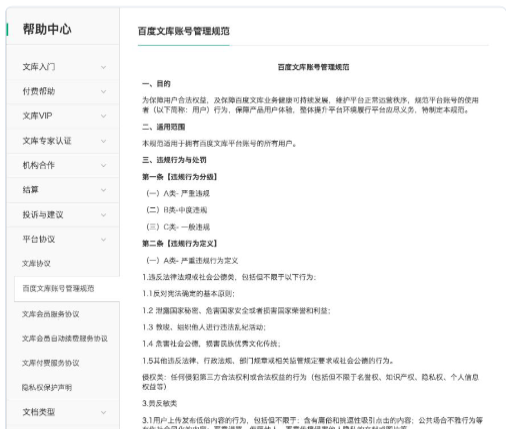Open the 隐私权保护声明 link
506x435 pixels.
click(47, 388)
